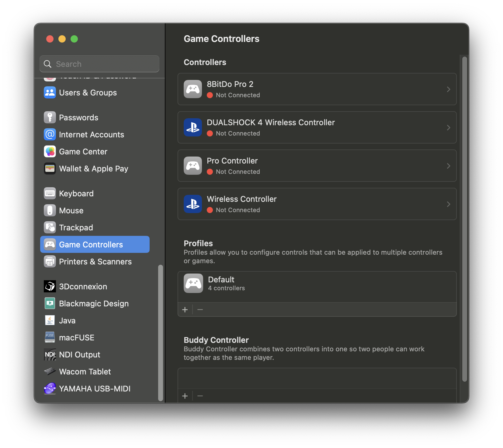Remove the Default profile with minus button
Viewport: 503px width, 448px height.
(200, 309)
